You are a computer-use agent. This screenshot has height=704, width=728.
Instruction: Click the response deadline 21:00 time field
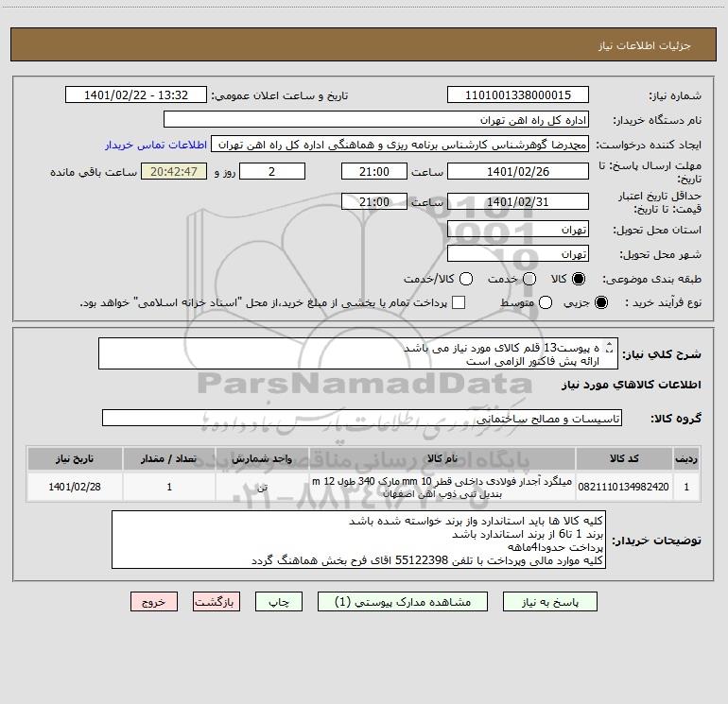point(374,171)
